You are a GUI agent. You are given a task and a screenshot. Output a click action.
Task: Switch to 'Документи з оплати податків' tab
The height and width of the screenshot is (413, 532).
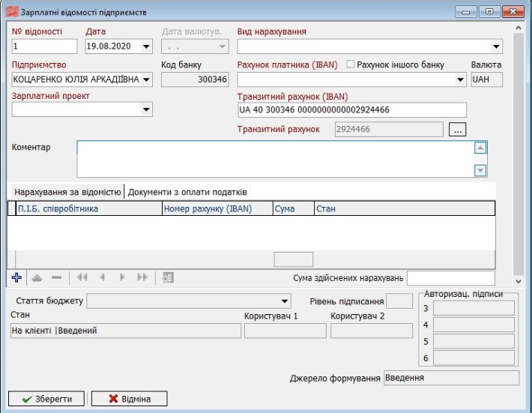187,192
